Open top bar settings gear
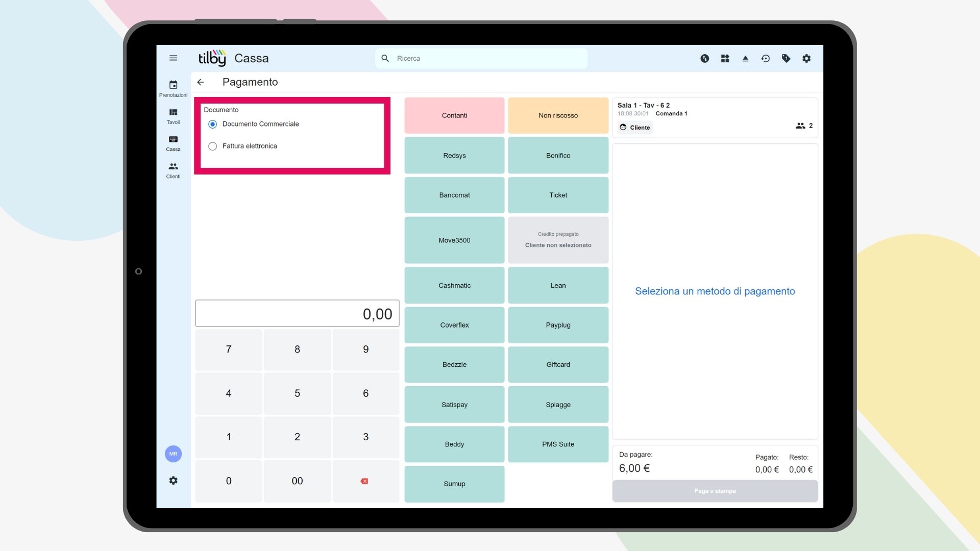The width and height of the screenshot is (980, 551). coord(806,58)
